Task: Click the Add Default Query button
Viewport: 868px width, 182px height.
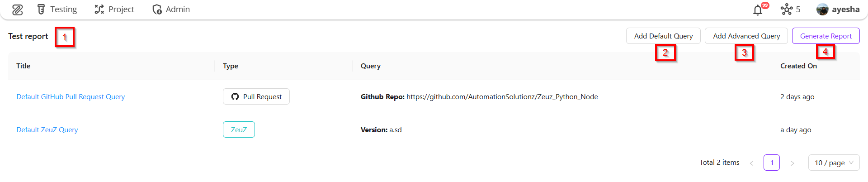Action: point(663,36)
